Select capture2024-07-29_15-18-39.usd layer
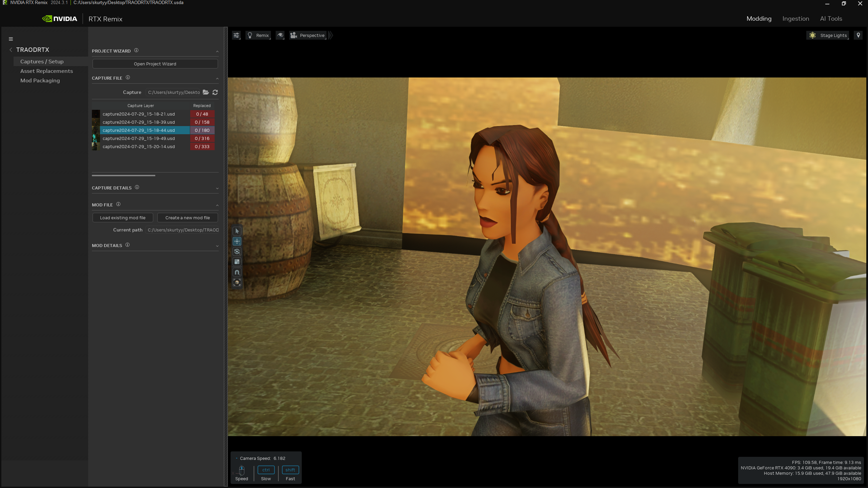This screenshot has height=488, width=868. (x=145, y=122)
